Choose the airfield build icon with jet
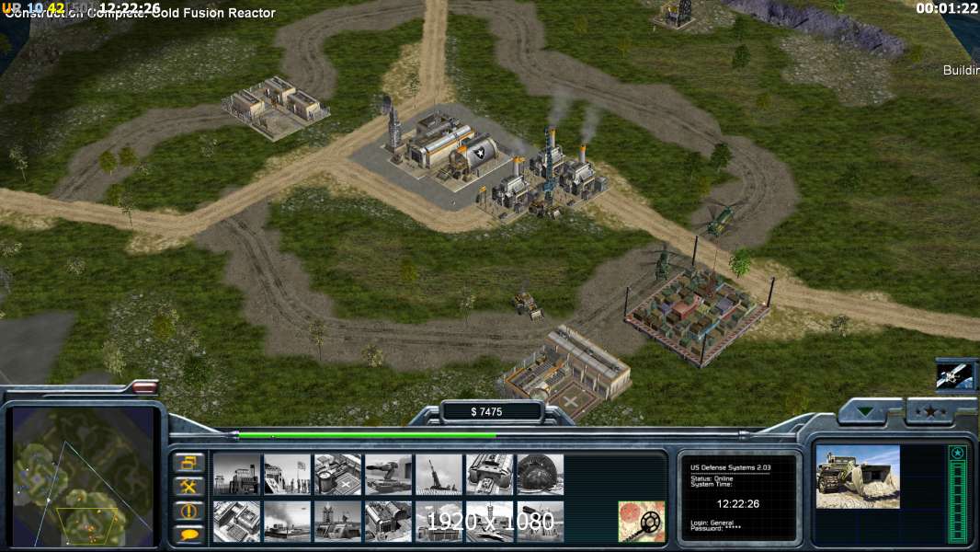Viewport: 980px width, 552px height. [x=489, y=522]
